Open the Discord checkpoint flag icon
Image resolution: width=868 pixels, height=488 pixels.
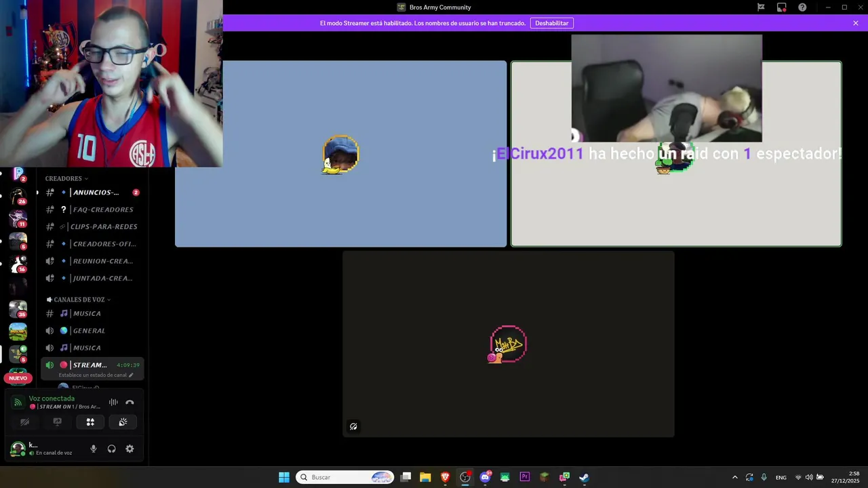[x=761, y=7]
